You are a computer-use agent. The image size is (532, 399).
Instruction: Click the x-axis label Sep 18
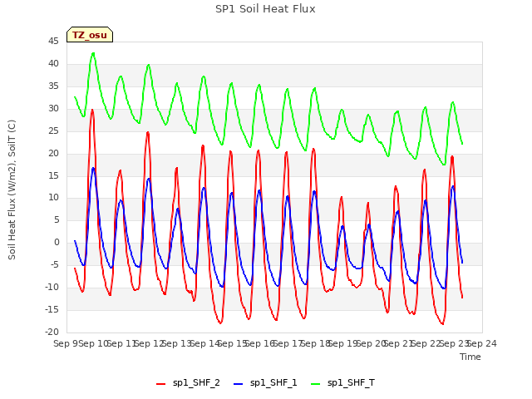(x=316, y=343)
